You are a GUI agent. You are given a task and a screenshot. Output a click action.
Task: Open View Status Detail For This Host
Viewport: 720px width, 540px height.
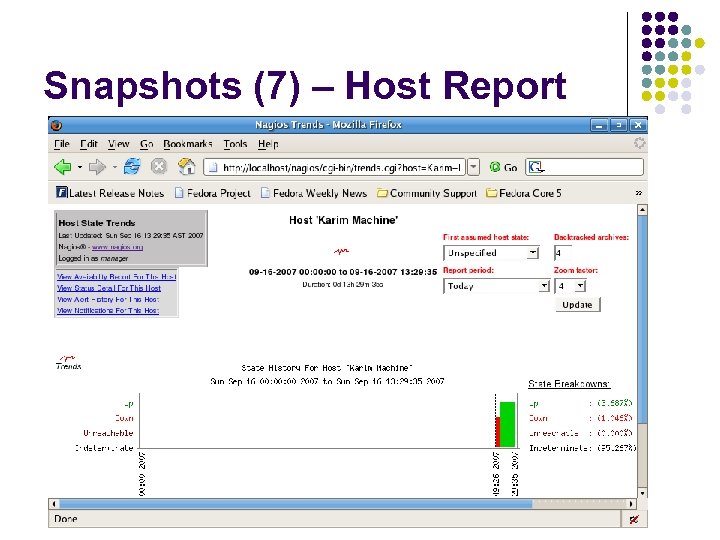tap(109, 288)
